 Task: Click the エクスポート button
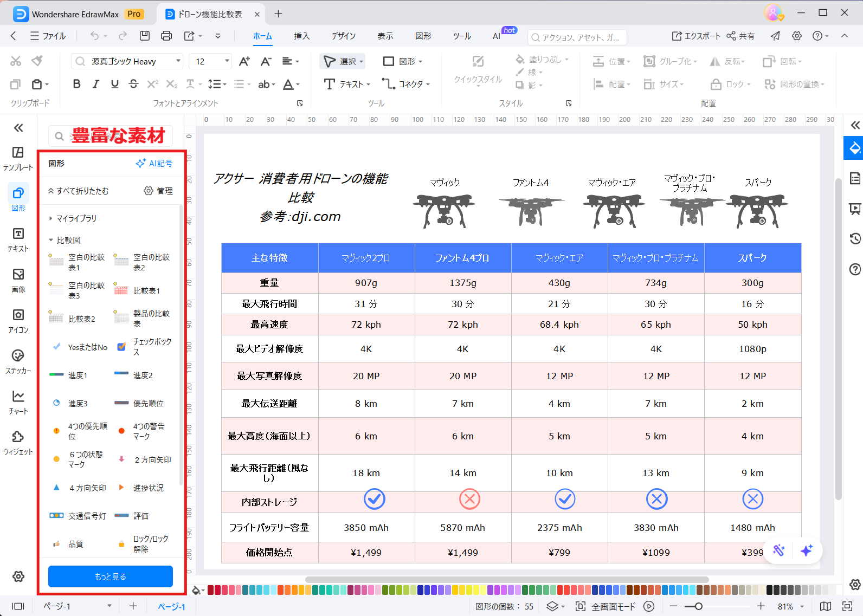pos(696,36)
